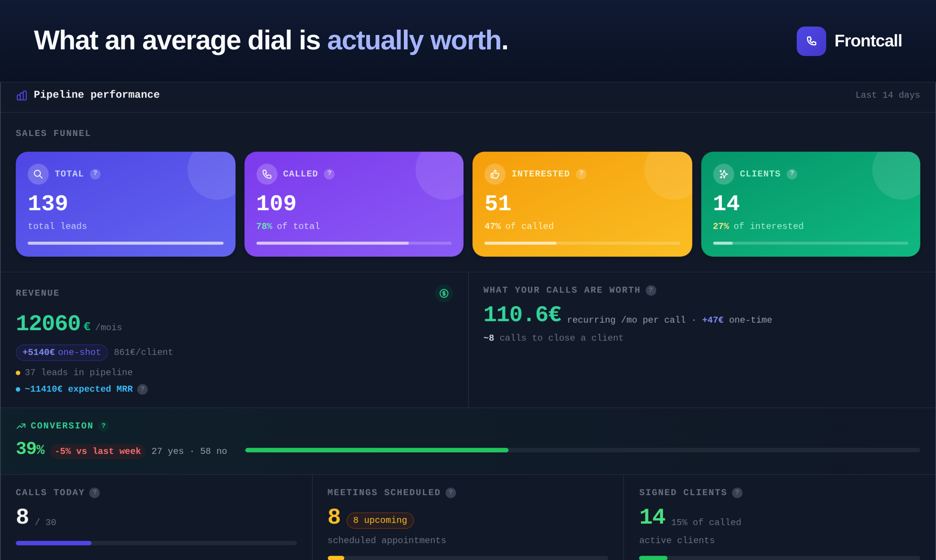This screenshot has height=560, width=936.
Task: Click the Conversion trend arrow icon
Action: pos(21,426)
